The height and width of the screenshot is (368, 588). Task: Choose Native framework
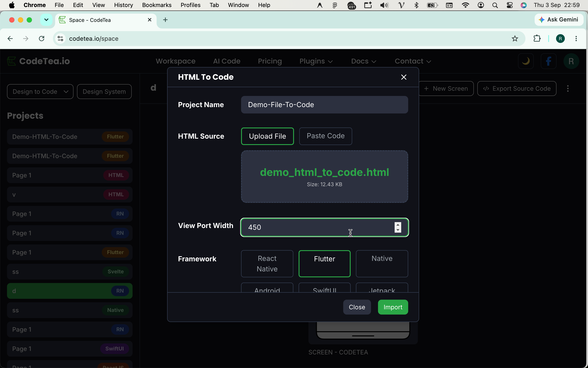pos(382,264)
